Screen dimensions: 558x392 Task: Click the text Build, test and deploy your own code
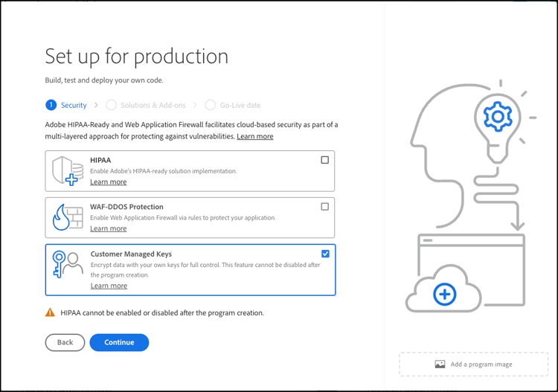click(x=104, y=80)
